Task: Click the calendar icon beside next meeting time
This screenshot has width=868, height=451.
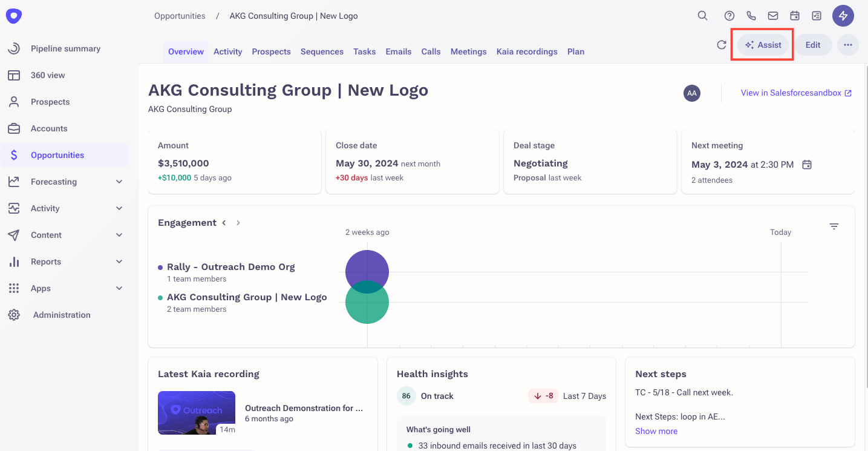Action: (x=806, y=165)
